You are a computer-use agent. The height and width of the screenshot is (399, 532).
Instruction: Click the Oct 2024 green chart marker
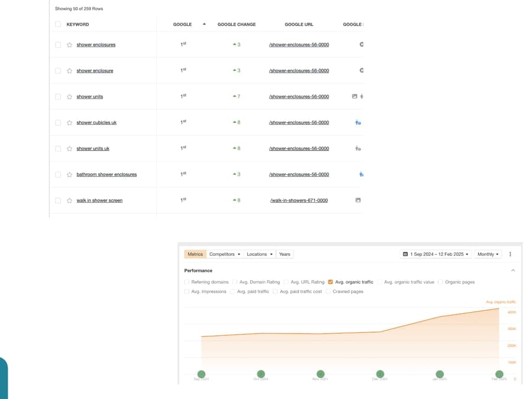coord(261,374)
